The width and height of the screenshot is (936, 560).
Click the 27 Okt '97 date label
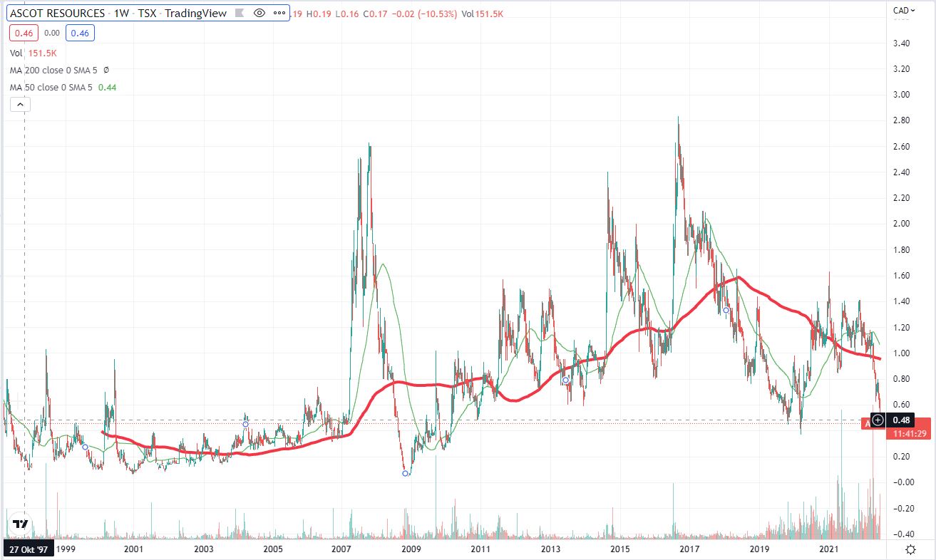pos(29,549)
